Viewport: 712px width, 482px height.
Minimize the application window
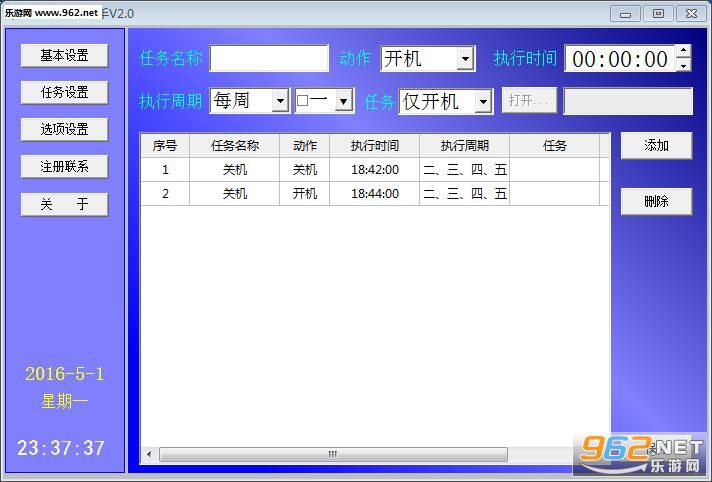(x=625, y=14)
